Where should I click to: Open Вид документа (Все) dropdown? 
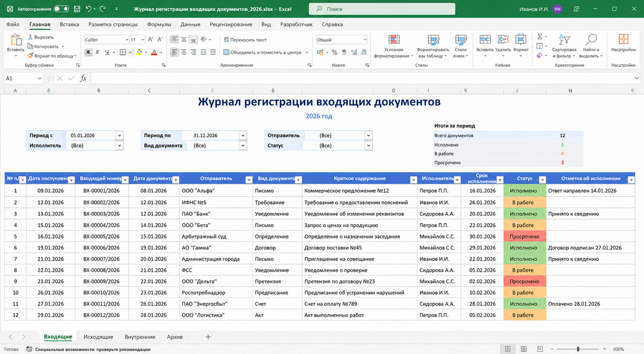(x=243, y=146)
